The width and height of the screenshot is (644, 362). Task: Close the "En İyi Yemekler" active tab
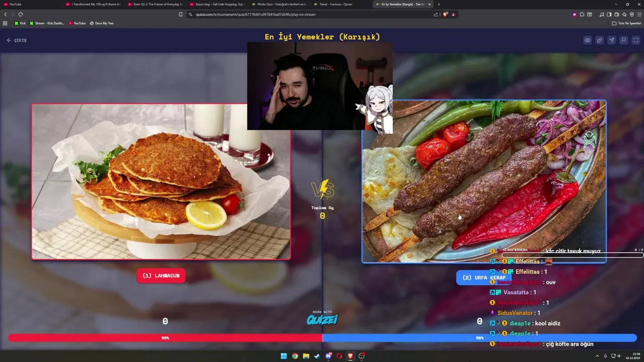(430, 4)
